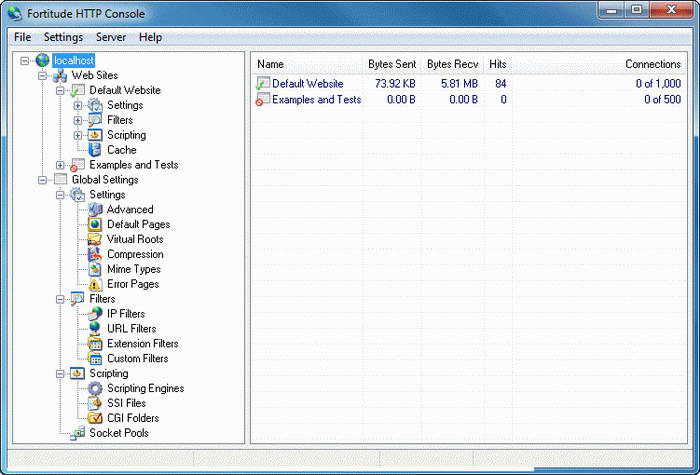This screenshot has height=475, width=700.
Task: Sort list by Connections column
Action: 598,64
